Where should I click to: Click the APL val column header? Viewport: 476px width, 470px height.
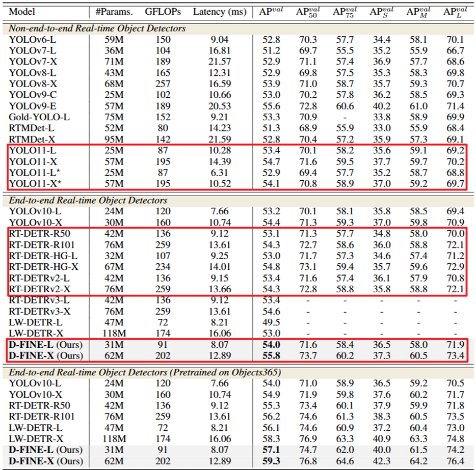pyautogui.click(x=455, y=12)
